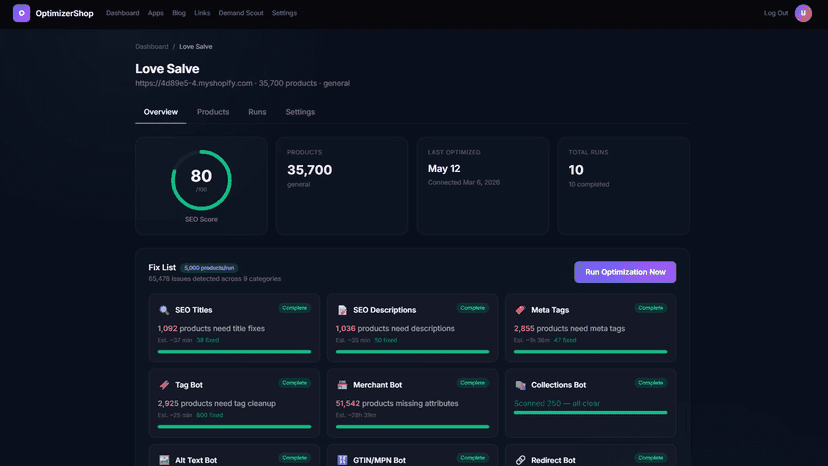Open Demand Scout in top navigation
828x466 pixels.
(241, 13)
